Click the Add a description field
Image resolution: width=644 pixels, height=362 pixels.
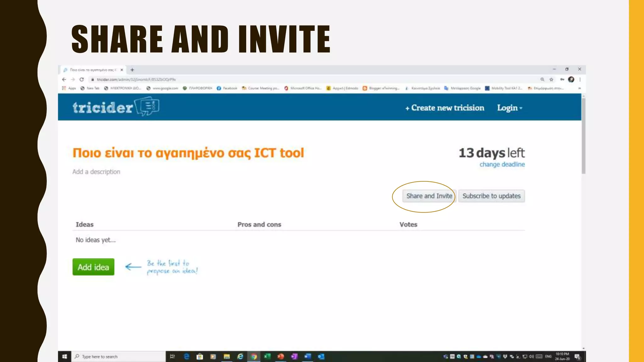click(96, 172)
